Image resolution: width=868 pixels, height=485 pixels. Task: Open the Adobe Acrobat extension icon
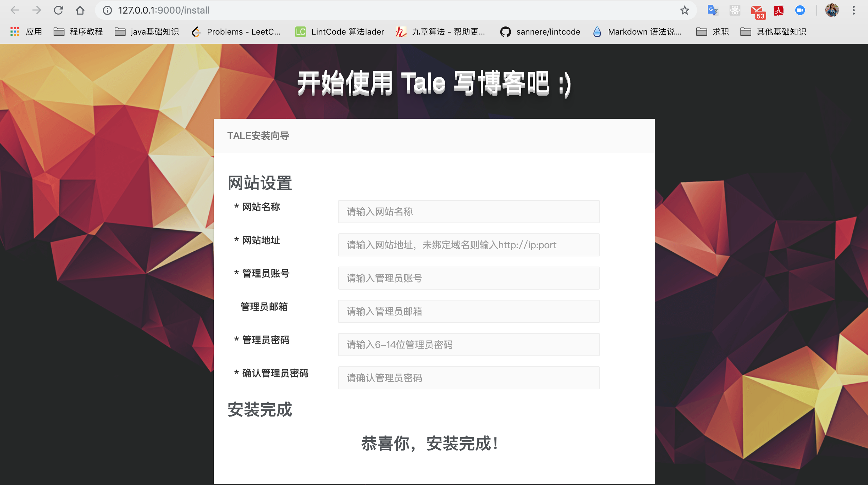pyautogui.click(x=778, y=10)
